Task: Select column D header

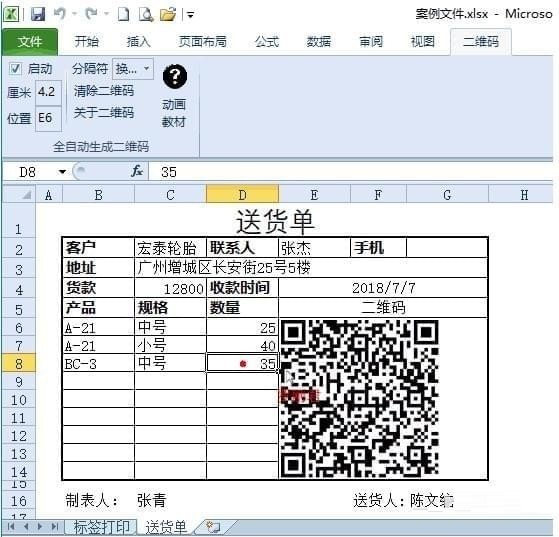Action: point(242,195)
